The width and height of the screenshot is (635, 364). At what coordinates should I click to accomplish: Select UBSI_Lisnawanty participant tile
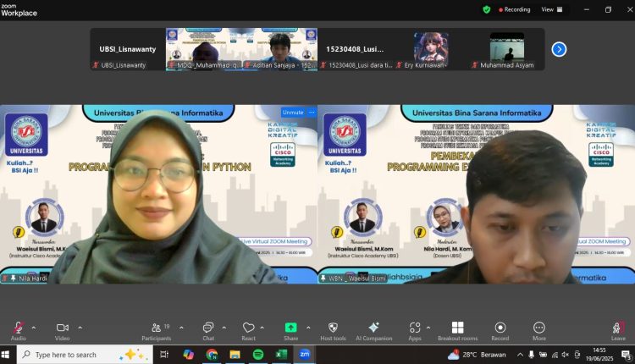pyautogui.click(x=128, y=49)
